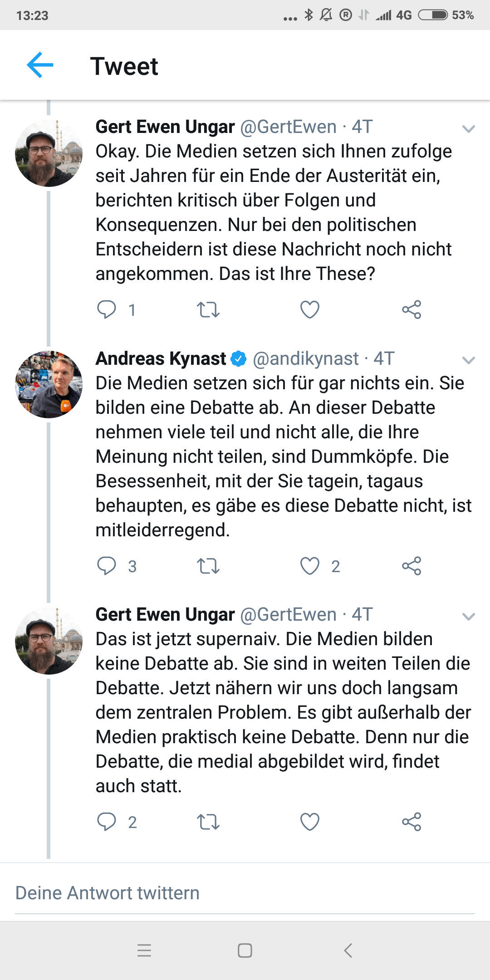
Task: Open options chevron on first Gert Ewen tweet
Action: pos(468,129)
